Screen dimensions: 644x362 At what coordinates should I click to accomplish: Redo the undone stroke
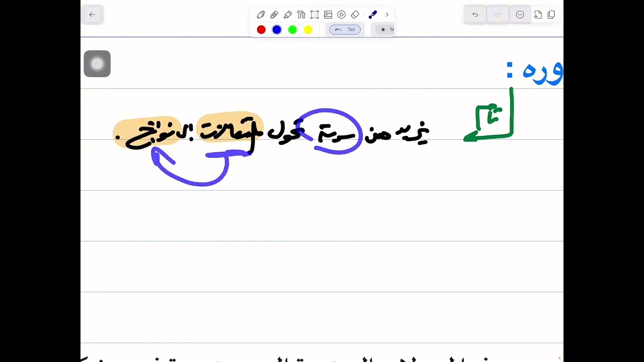pyautogui.click(x=498, y=15)
